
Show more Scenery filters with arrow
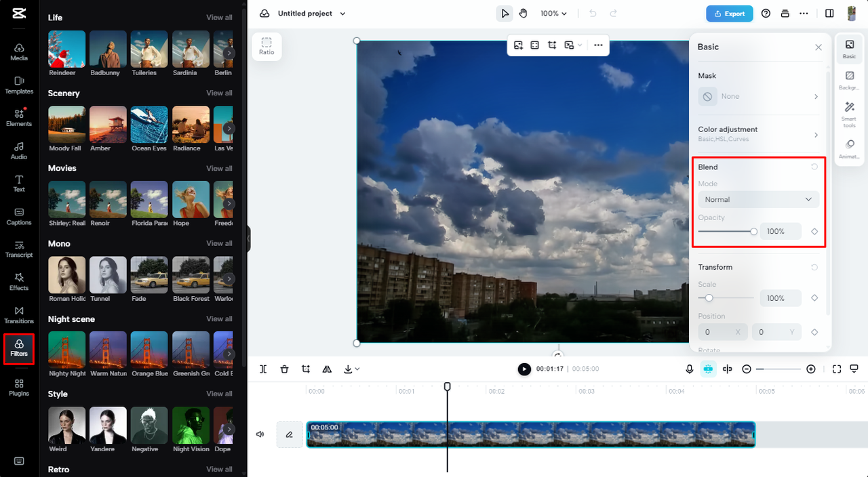(230, 128)
